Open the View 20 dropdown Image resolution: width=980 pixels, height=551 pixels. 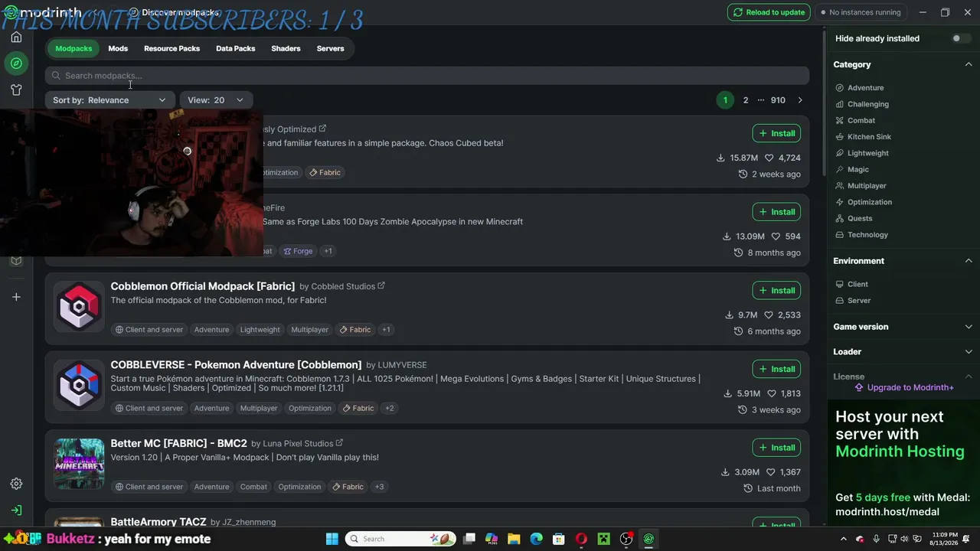[x=216, y=100]
